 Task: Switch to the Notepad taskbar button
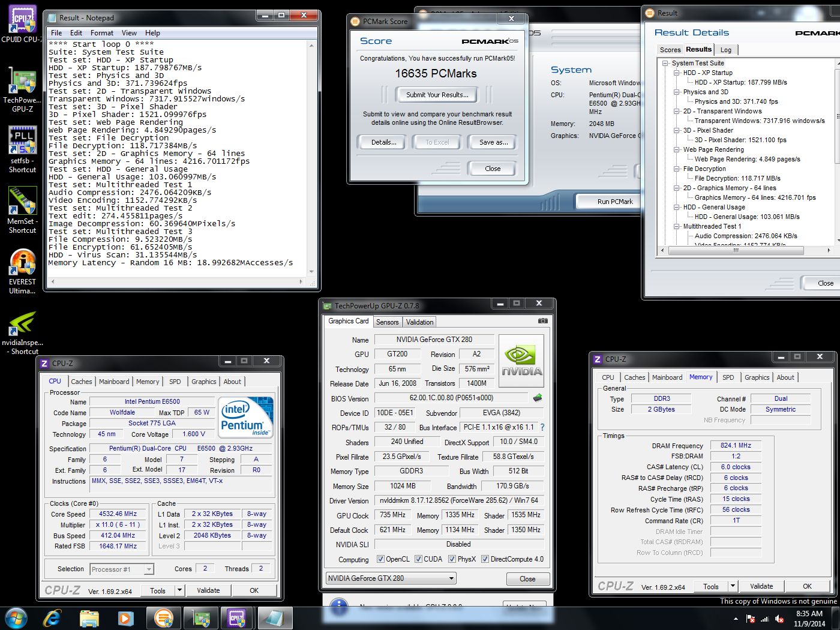tap(275, 618)
